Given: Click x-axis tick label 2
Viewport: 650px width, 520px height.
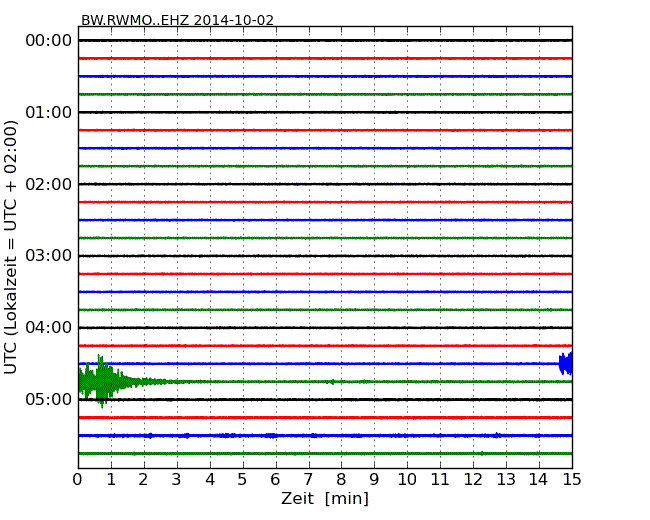Looking at the screenshot, I should click(143, 480).
